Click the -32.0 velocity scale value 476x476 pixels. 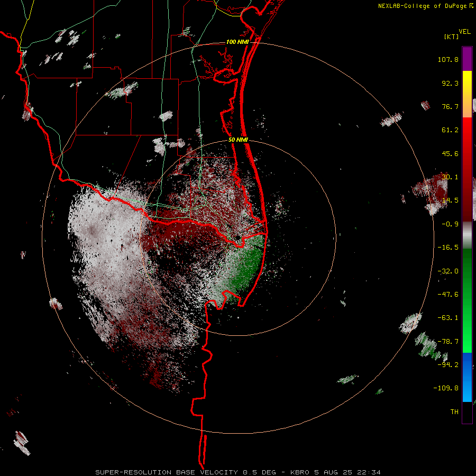(448, 271)
